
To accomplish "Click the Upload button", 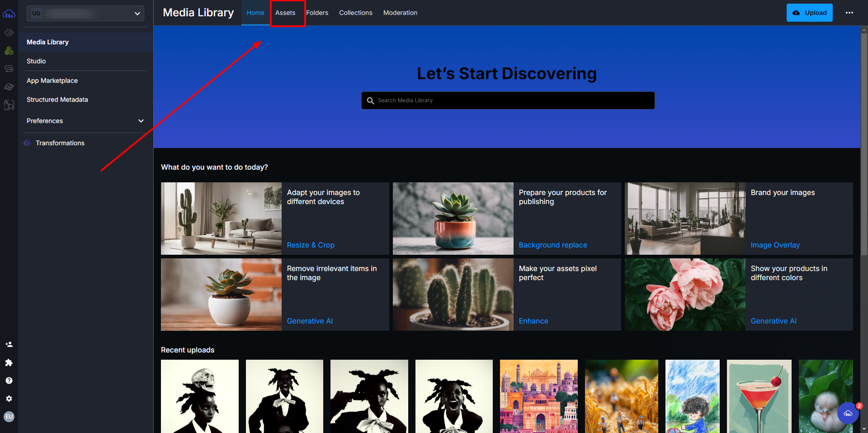I will [x=809, y=13].
